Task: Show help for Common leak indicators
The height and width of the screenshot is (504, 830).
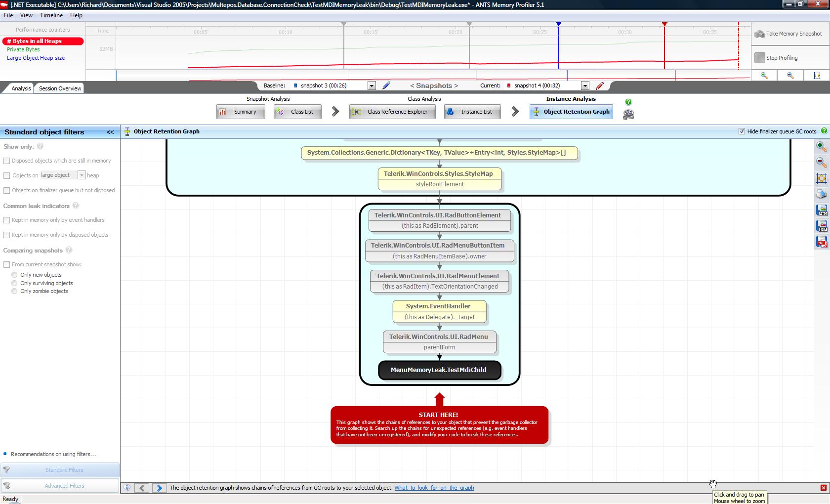Action: click(x=76, y=206)
